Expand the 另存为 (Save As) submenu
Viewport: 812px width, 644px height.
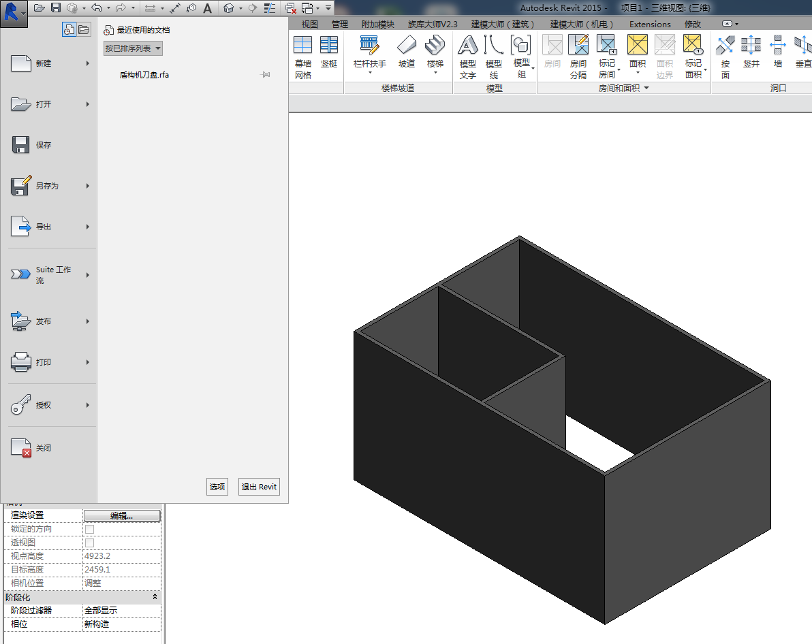coord(87,186)
